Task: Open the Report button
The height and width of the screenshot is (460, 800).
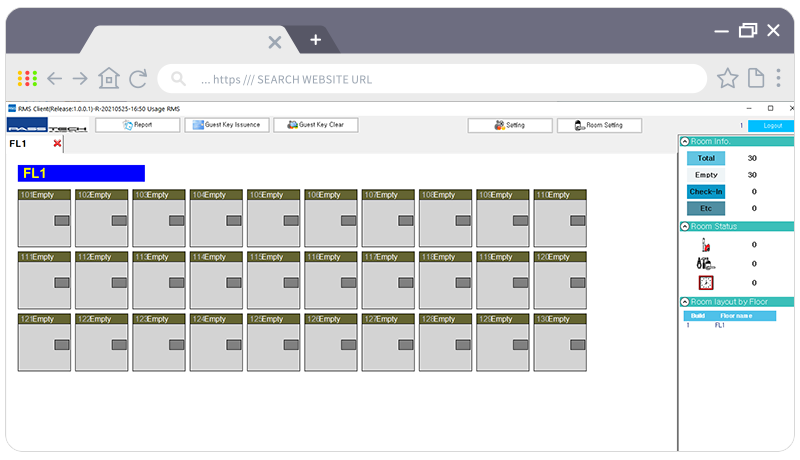Action: click(x=138, y=125)
